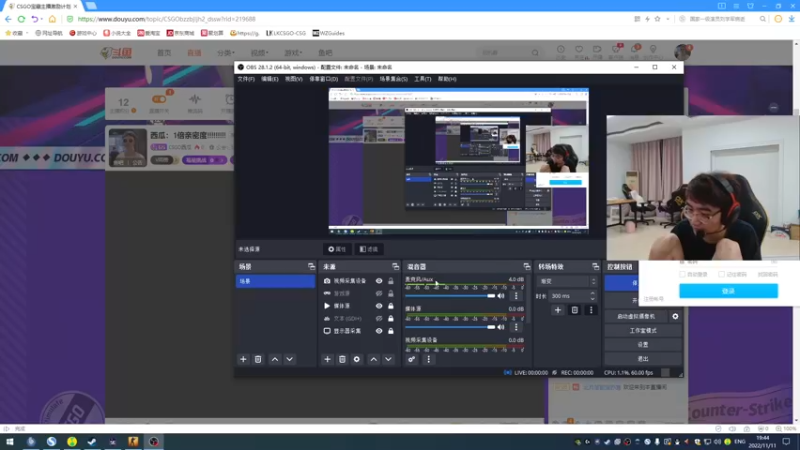
Task: Add a new source with the plus icon
Action: [328, 359]
